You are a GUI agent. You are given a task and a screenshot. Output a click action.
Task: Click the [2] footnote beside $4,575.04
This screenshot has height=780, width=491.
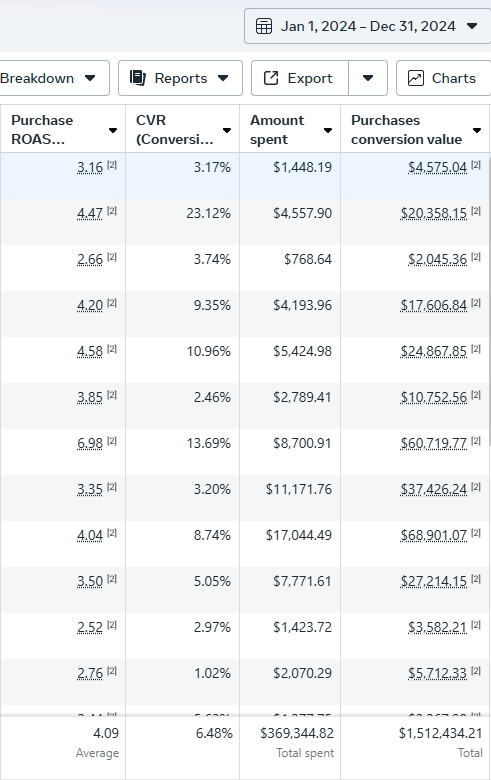pyautogui.click(x=476, y=165)
